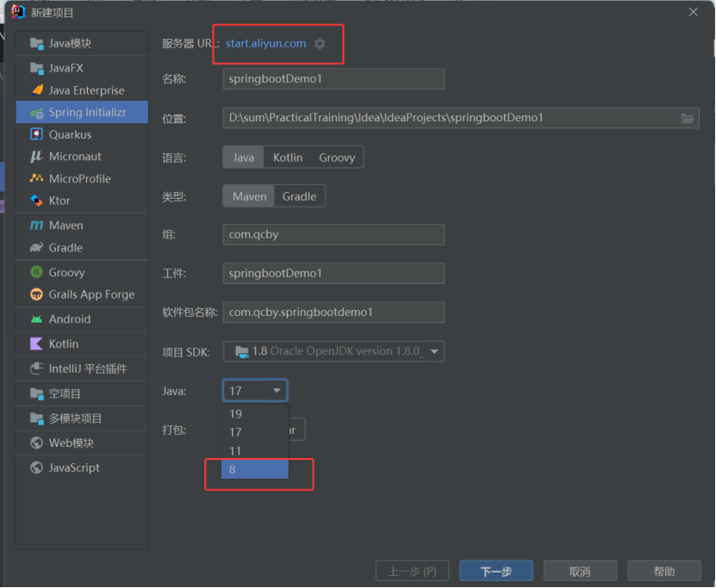The height and width of the screenshot is (588, 716).
Task: Click the Maven m icon
Action: 36,226
